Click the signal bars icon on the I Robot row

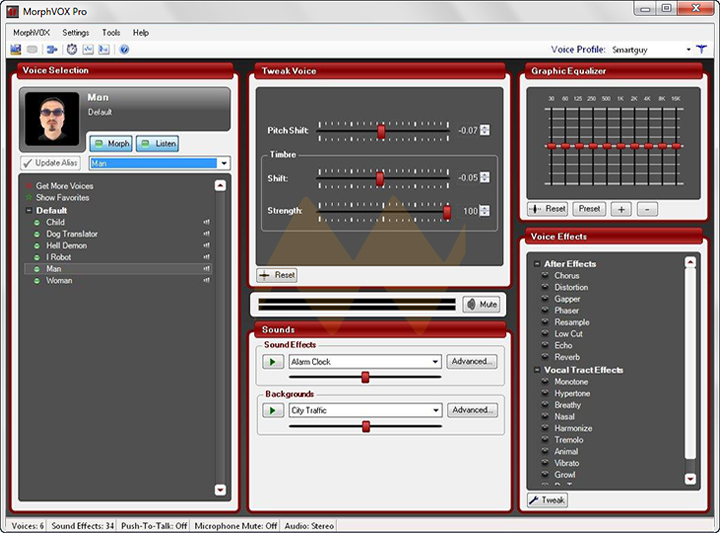(x=207, y=257)
